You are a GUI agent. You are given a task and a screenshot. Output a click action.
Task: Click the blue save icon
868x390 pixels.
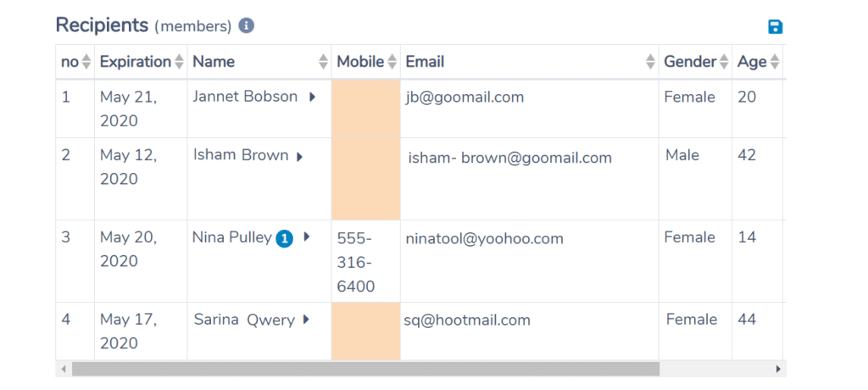[x=775, y=26]
